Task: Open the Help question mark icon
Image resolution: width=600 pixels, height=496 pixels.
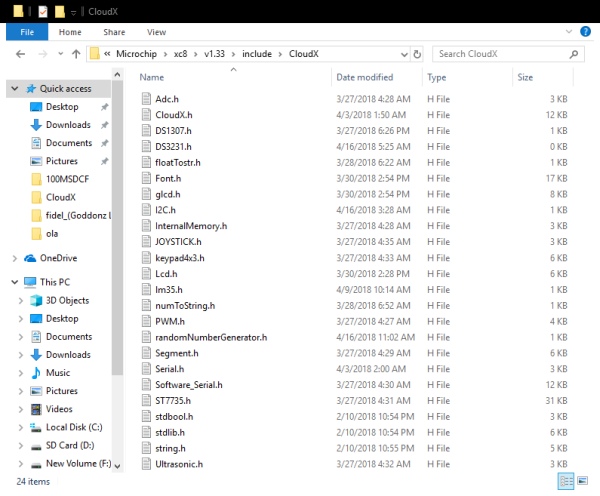Action: click(x=585, y=31)
